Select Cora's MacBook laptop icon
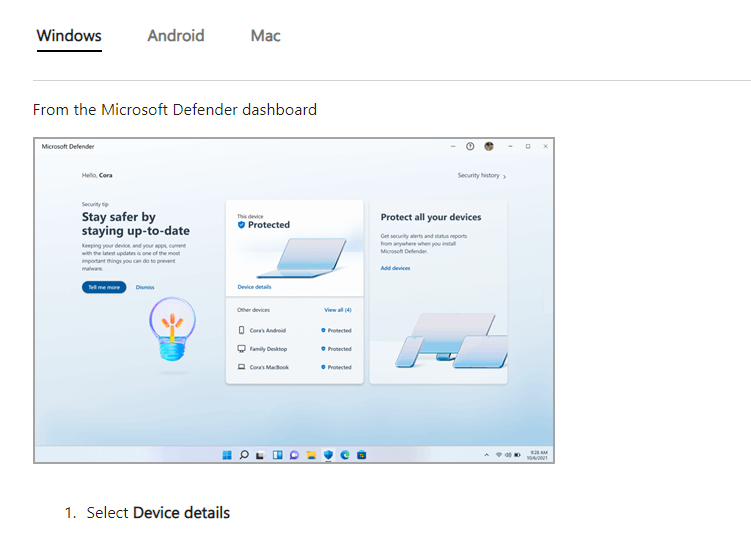The height and width of the screenshot is (553, 751). point(241,367)
